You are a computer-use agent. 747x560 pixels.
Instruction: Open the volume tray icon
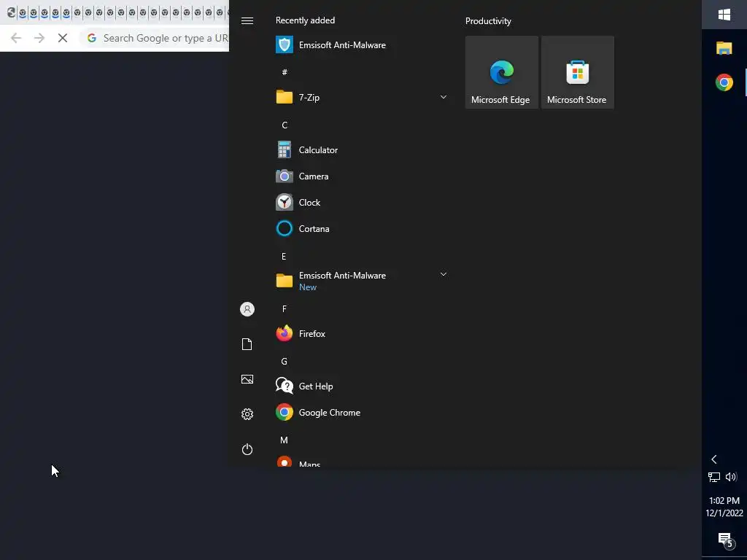(731, 477)
